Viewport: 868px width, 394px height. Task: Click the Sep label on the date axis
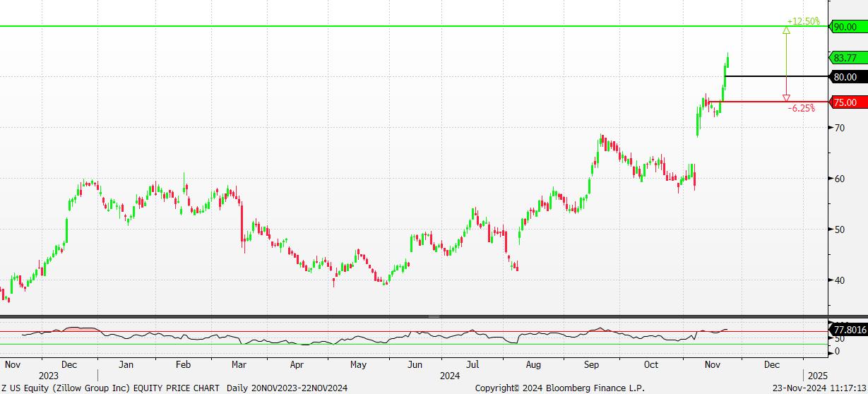592,365
